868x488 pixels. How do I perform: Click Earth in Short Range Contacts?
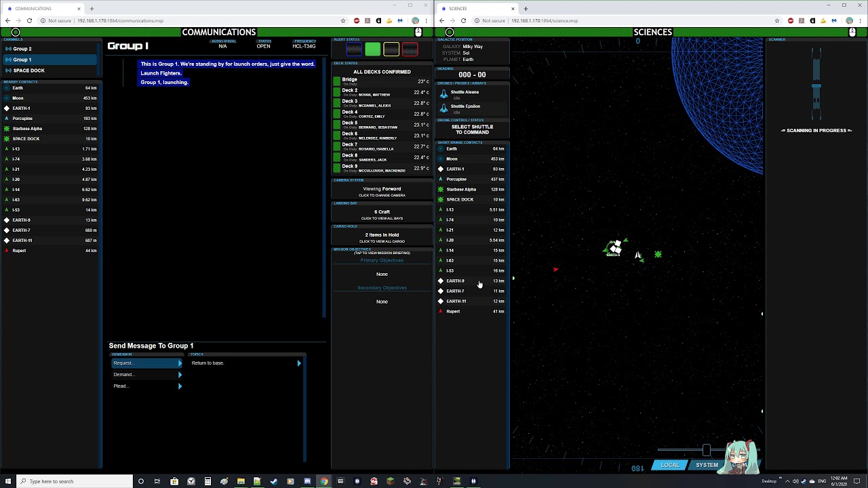pos(472,149)
